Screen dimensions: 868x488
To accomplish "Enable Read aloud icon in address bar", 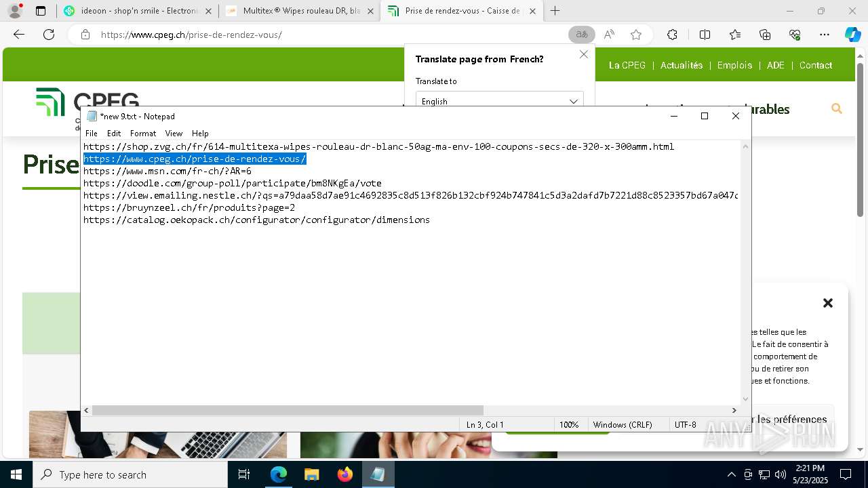I will [609, 35].
